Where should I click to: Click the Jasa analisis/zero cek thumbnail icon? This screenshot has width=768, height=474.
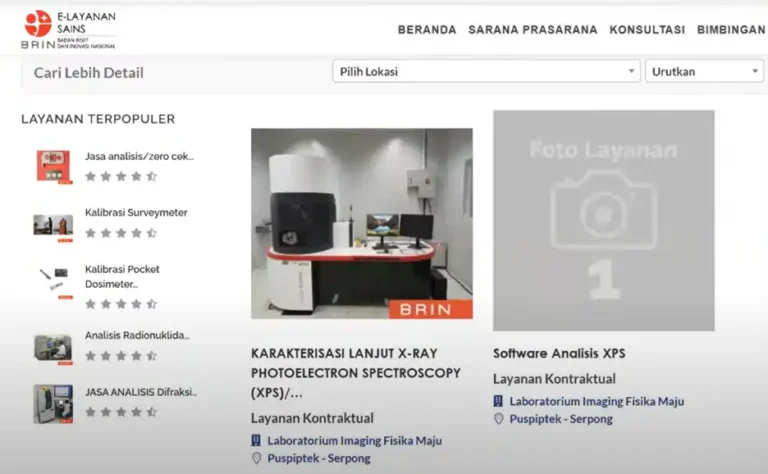tap(53, 166)
